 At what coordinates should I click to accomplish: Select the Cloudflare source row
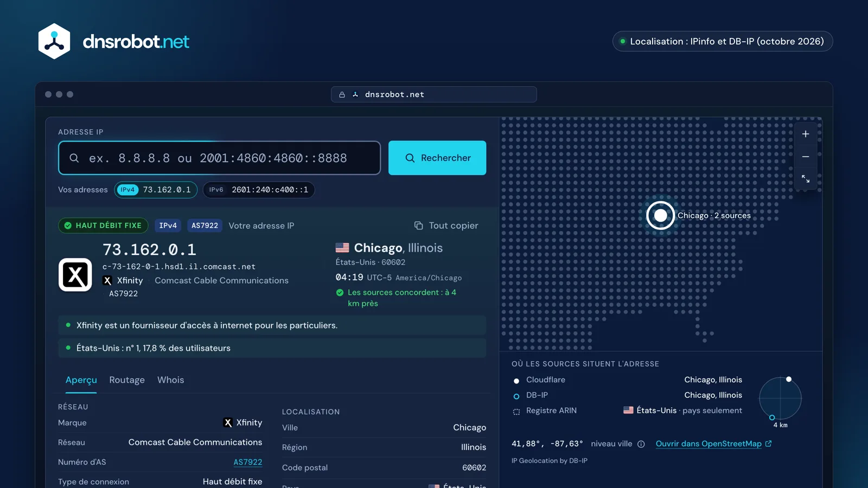(x=627, y=380)
